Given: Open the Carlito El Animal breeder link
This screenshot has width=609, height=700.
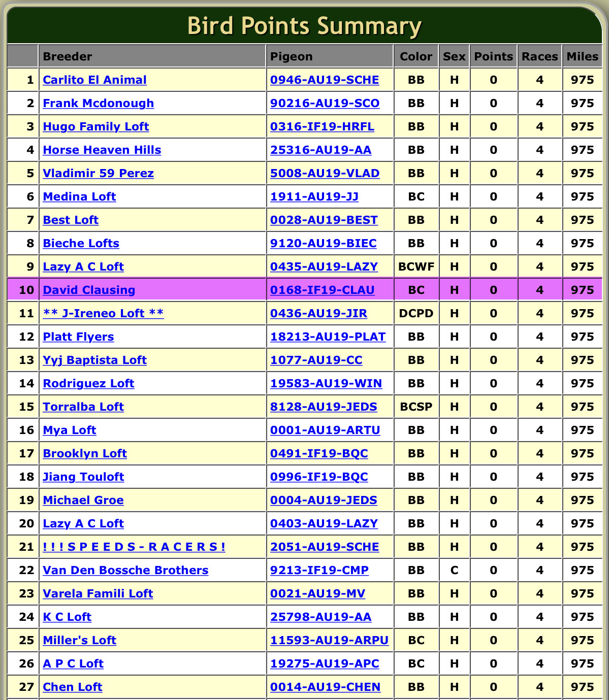Looking at the screenshot, I should 94,80.
